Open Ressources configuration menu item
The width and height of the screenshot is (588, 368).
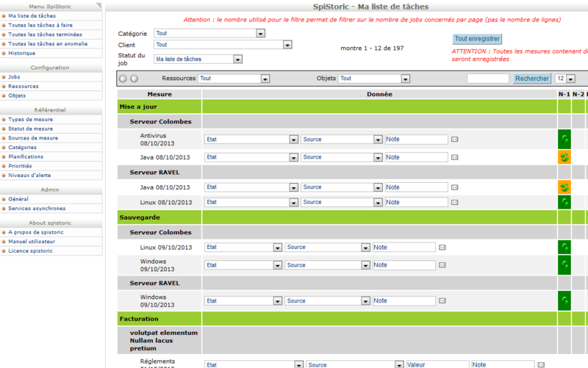[24, 86]
